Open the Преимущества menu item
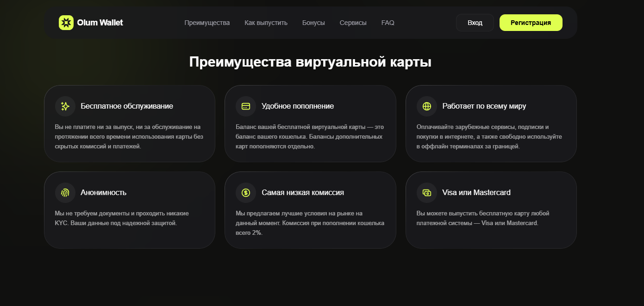This screenshot has width=644, height=306. click(x=207, y=23)
